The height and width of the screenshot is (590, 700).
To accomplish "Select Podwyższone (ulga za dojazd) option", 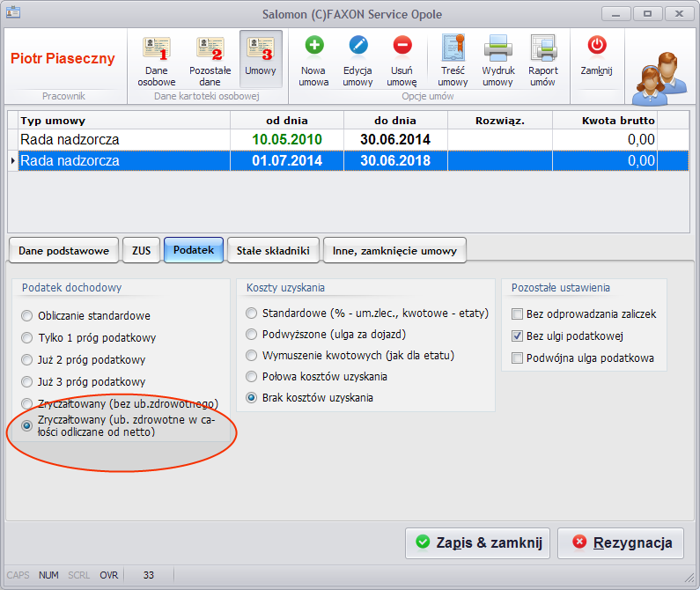I will (251, 334).
